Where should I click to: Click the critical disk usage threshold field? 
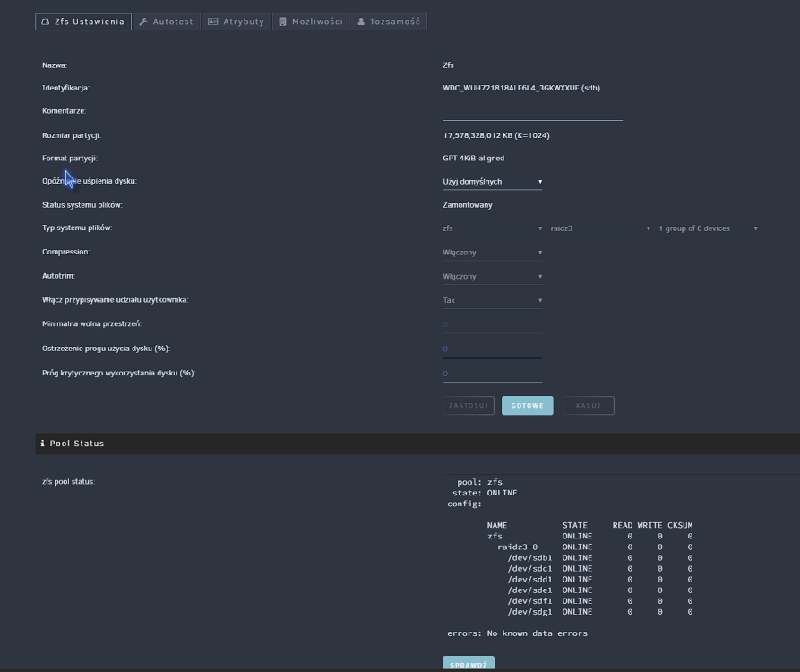click(x=493, y=374)
